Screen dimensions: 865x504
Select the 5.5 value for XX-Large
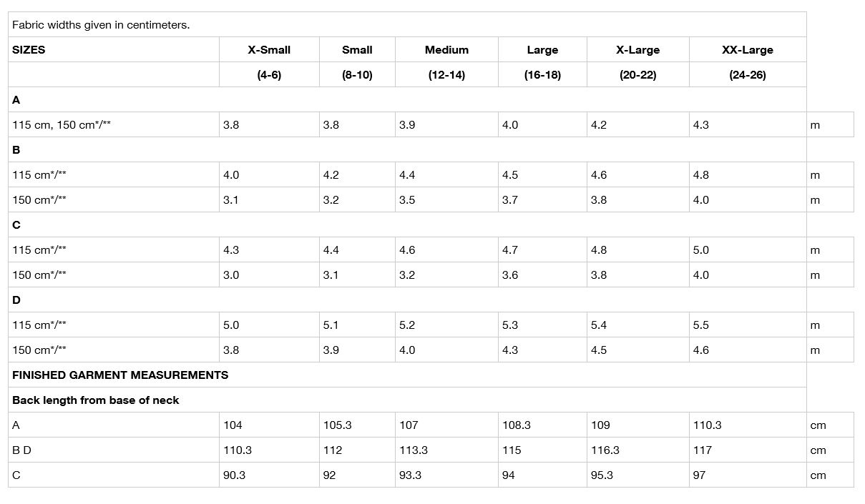pos(700,325)
